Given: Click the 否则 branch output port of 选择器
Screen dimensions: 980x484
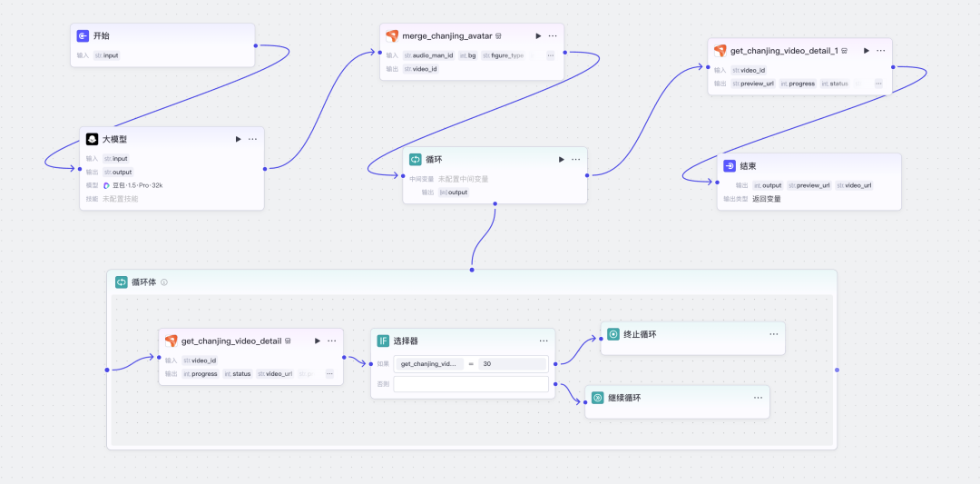Looking at the screenshot, I should [555, 385].
